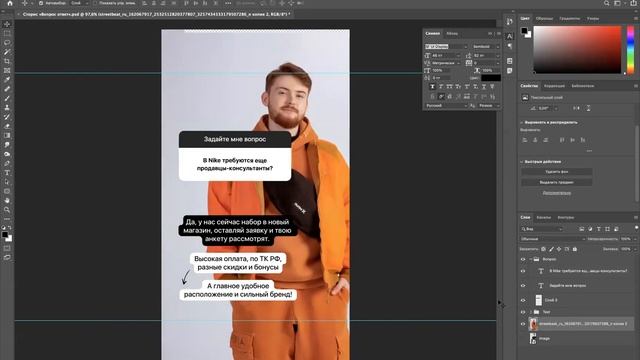The image size is (640, 360).
Task: Click flip vertical icon in Properties panel
Action: tap(588, 108)
